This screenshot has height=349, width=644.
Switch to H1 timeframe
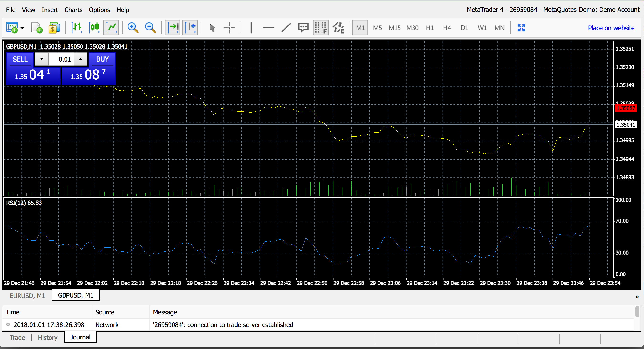point(430,28)
